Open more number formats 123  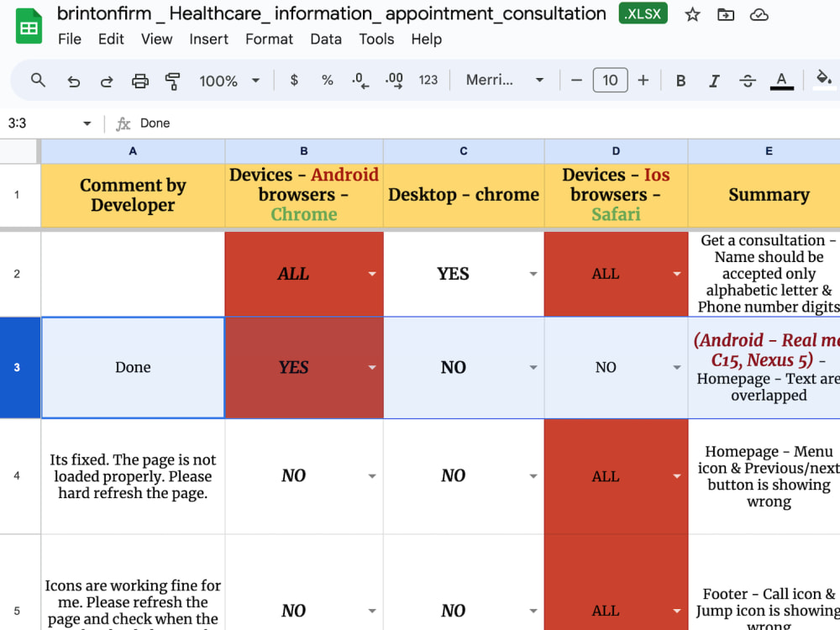428,81
